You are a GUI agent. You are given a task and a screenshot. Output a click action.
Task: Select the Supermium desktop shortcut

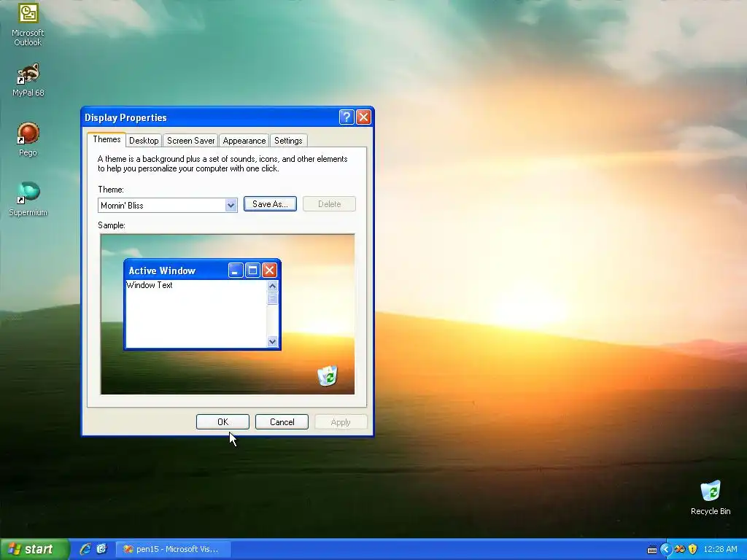point(28,199)
